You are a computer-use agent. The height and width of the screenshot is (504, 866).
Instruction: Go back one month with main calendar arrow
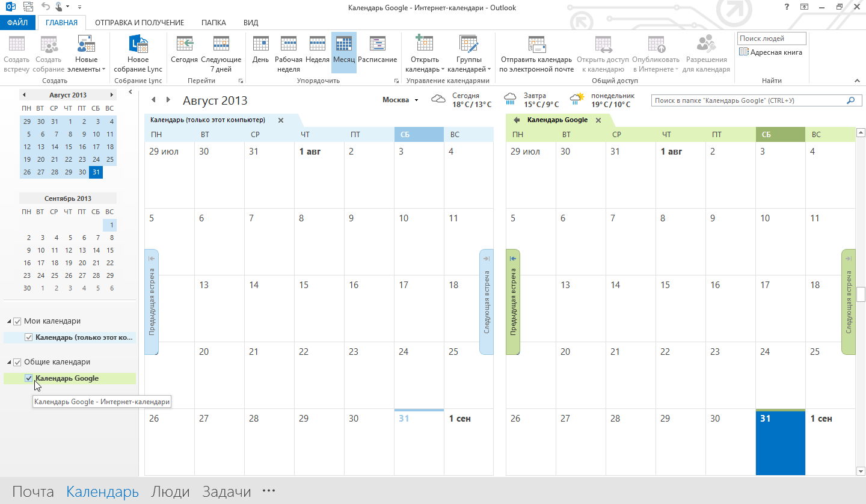point(153,100)
